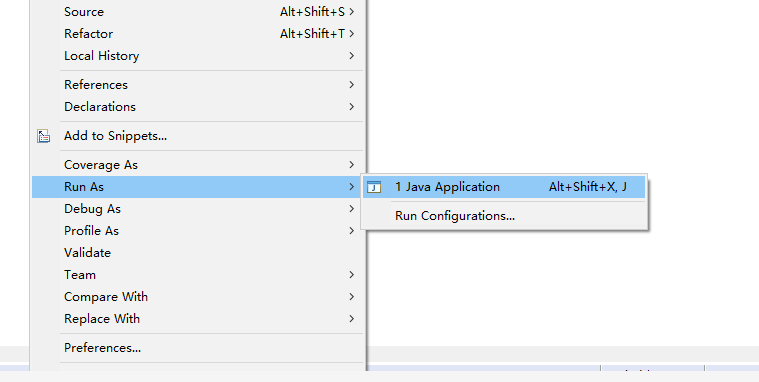The image size is (759, 382).
Task: Open the Replace With submenu
Action: pyautogui.click(x=197, y=319)
